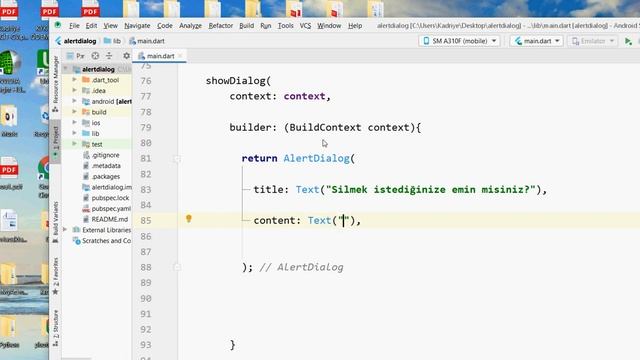
Task: Click the Flutter icon beside alertdialog breadcrumb
Action: pos(58,41)
